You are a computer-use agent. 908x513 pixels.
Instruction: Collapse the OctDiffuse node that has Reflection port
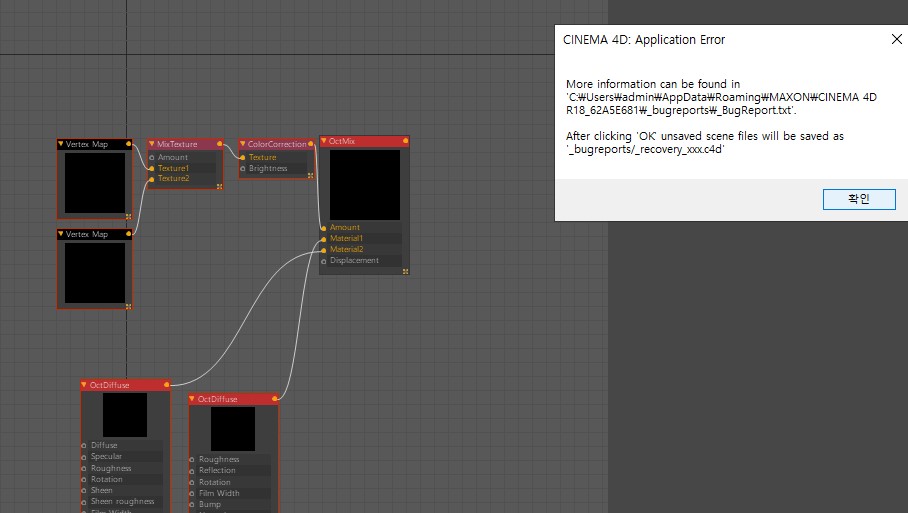pos(192,398)
